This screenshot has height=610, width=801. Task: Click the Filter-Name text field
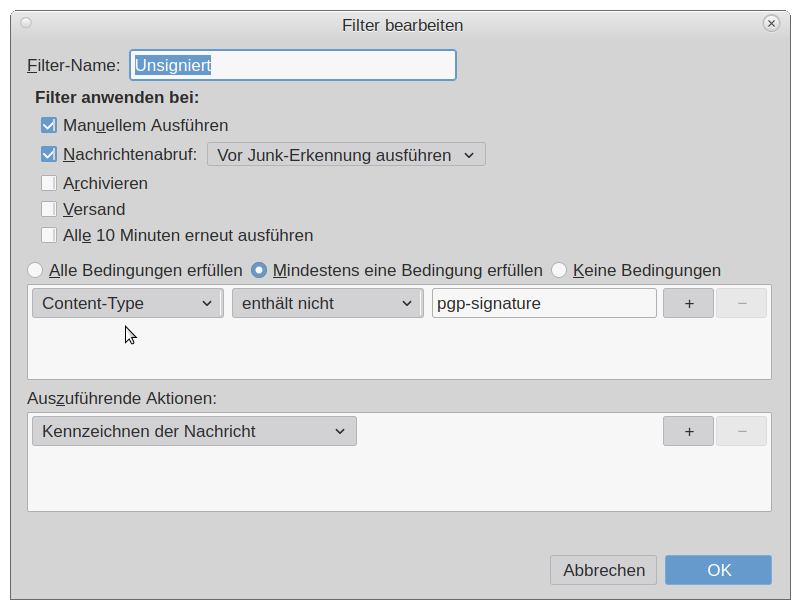click(x=293, y=66)
